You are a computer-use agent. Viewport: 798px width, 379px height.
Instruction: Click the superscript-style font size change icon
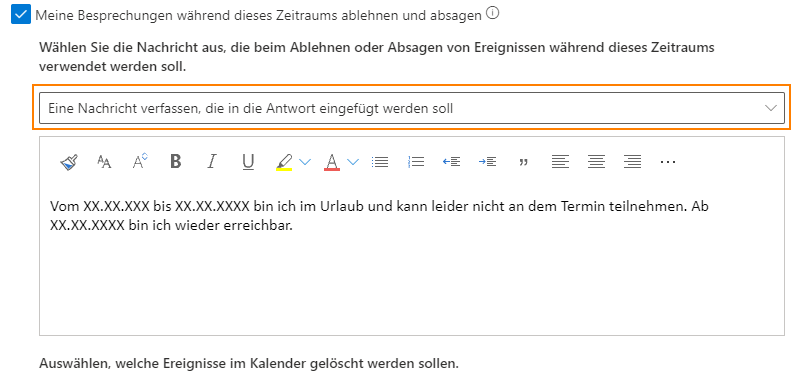[140, 161]
